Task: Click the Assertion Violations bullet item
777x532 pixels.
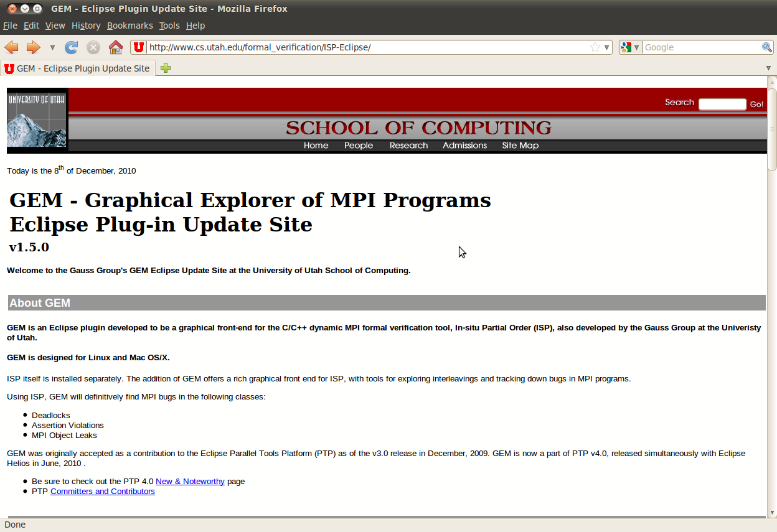Action: (x=68, y=426)
